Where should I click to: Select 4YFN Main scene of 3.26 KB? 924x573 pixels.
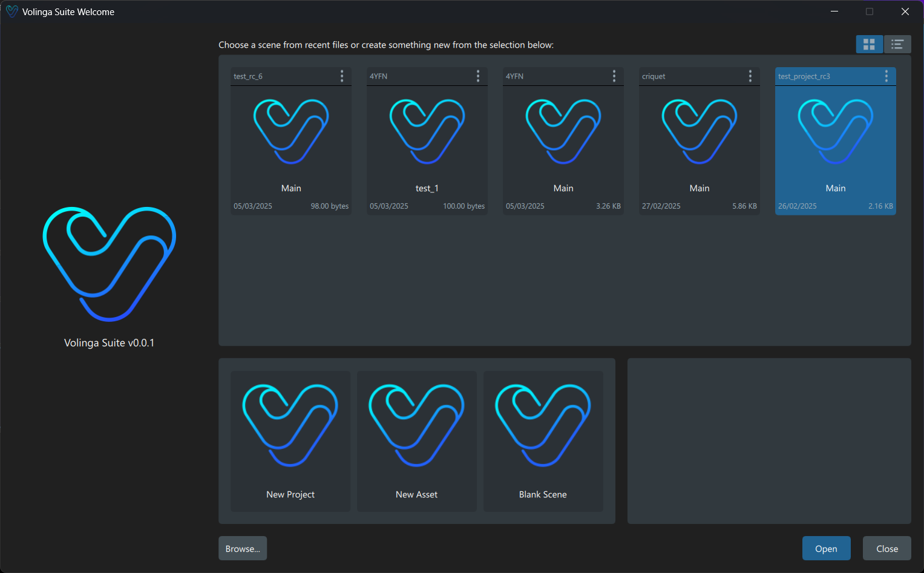click(x=563, y=132)
